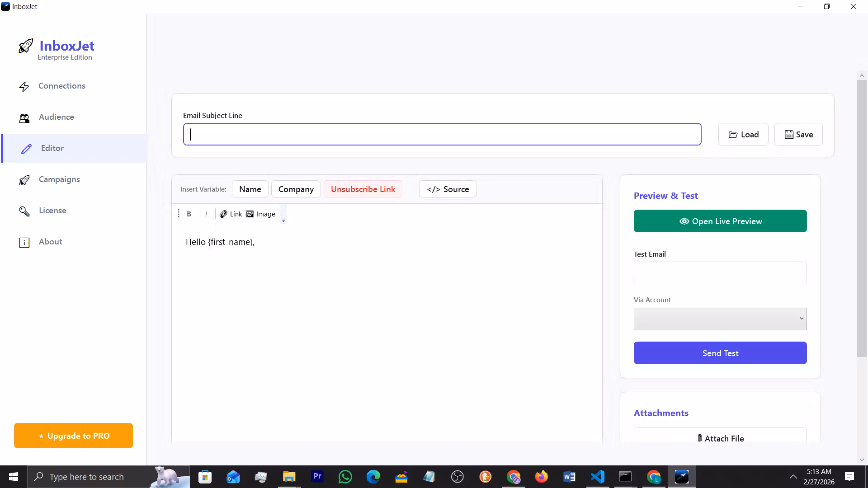Open the Windows notification center
Viewport: 868px width, 488px height.
[849, 477]
